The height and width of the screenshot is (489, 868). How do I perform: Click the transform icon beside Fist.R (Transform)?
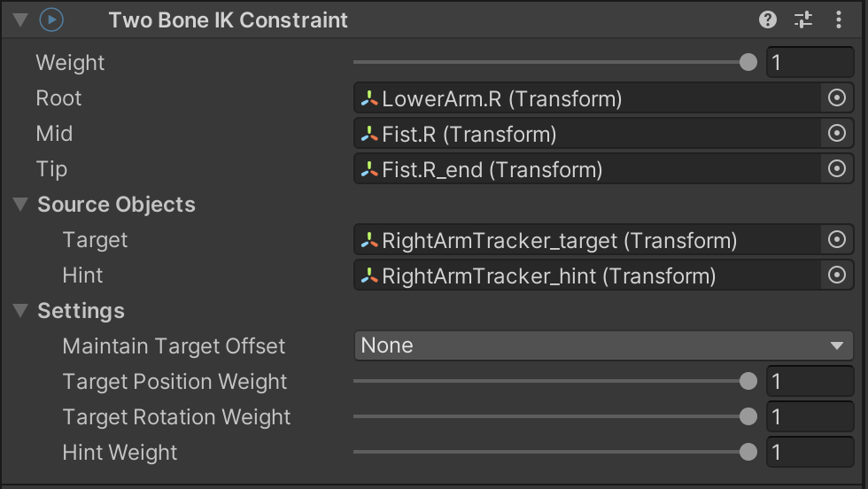369,135
